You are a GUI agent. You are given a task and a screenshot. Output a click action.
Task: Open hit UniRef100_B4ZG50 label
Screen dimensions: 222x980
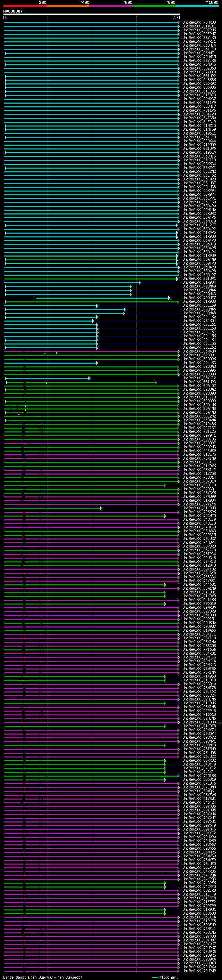click(x=199, y=118)
